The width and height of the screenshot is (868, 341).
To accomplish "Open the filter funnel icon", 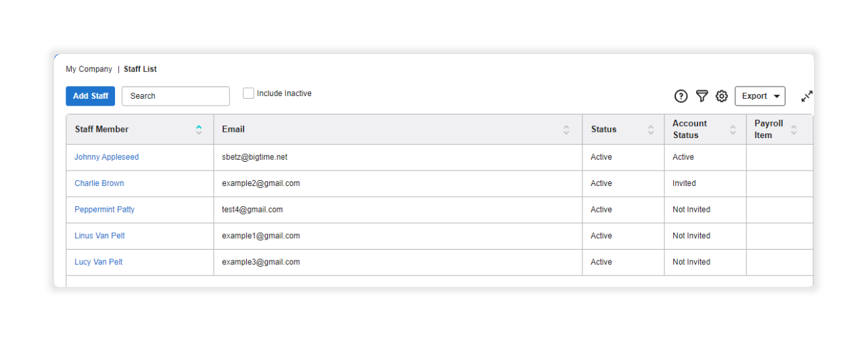I will tap(702, 96).
